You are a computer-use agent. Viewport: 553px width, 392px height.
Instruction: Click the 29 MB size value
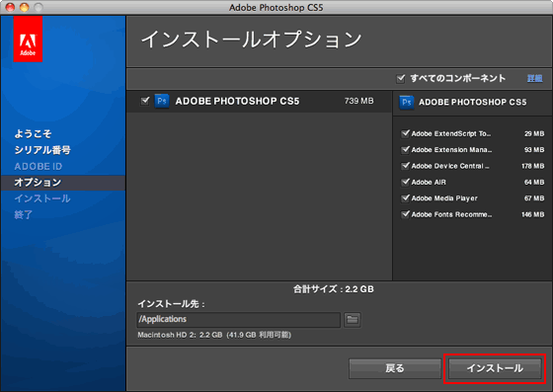[x=534, y=133]
